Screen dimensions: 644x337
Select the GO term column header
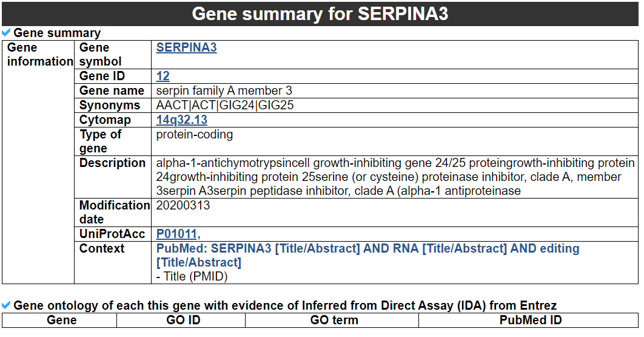[334, 320]
